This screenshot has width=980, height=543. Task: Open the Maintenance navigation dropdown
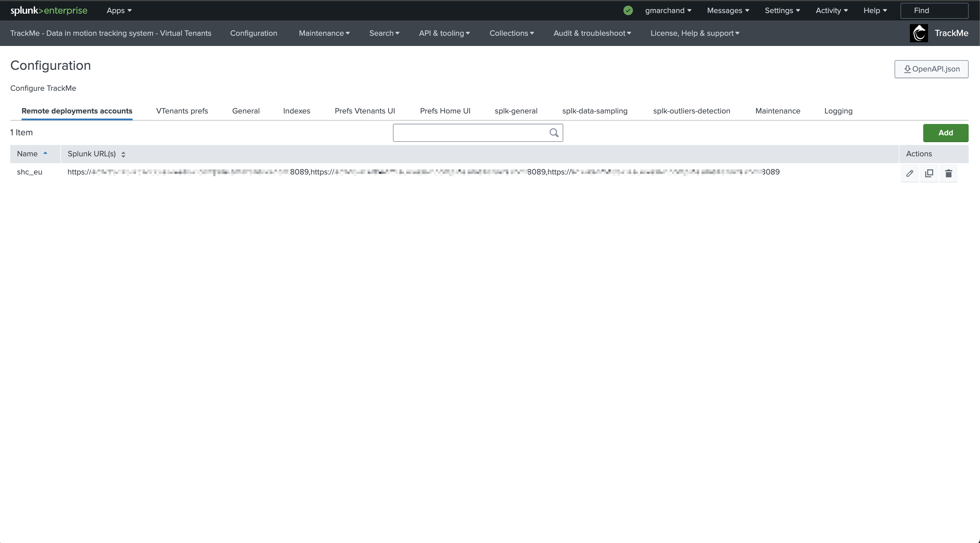(x=324, y=33)
